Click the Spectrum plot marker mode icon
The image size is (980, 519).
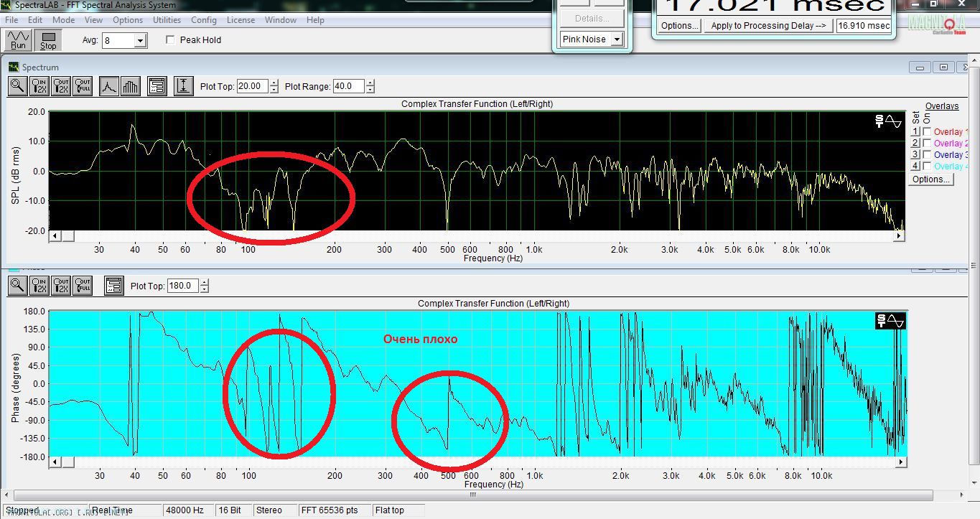point(888,121)
